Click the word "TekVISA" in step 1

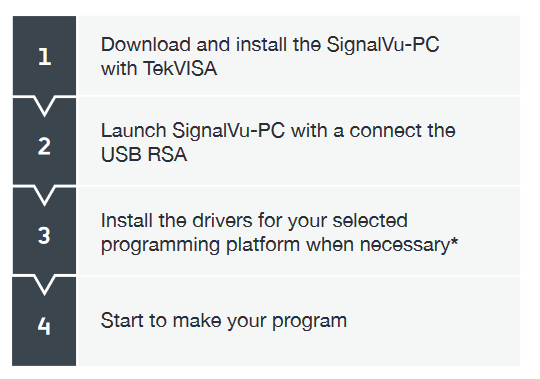pos(180,68)
